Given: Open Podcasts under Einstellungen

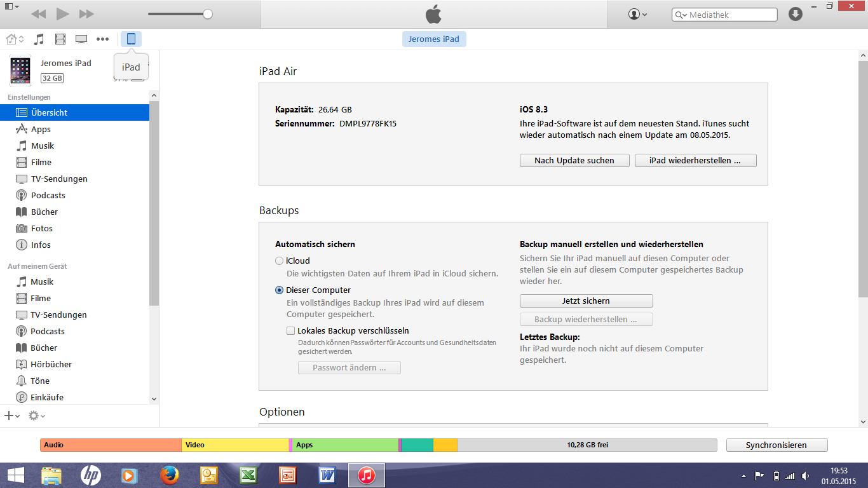Looking at the screenshot, I should 75,195.
